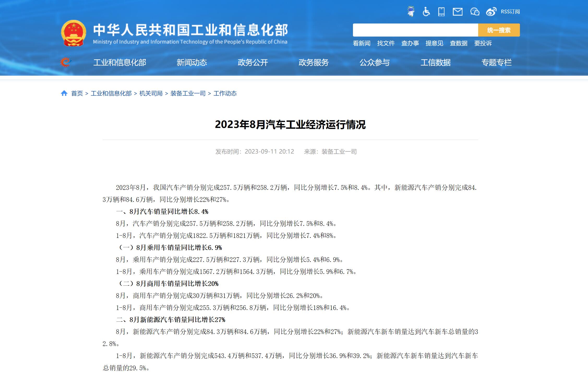
Task: Open the 公众参与 nav menu
Action: point(375,62)
